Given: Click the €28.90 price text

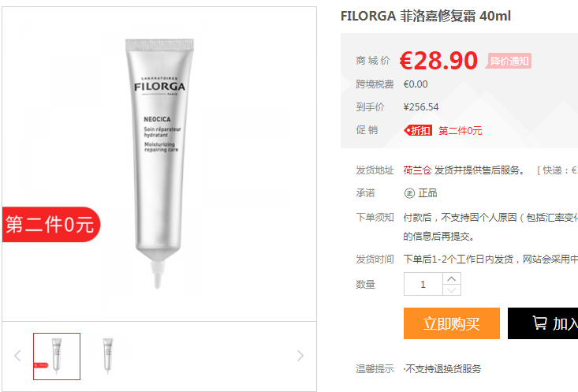Looking at the screenshot, I should pyautogui.click(x=438, y=61).
